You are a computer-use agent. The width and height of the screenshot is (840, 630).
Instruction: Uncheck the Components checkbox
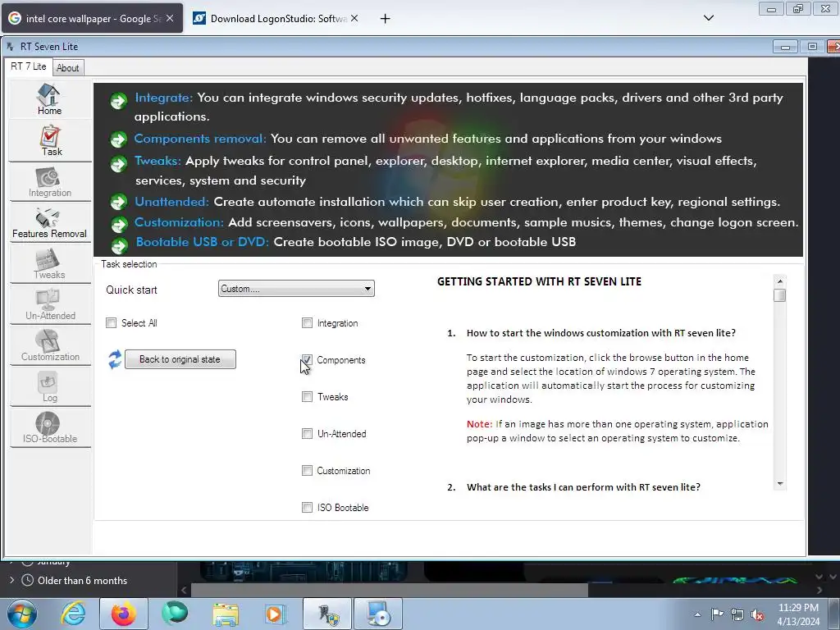coord(307,359)
